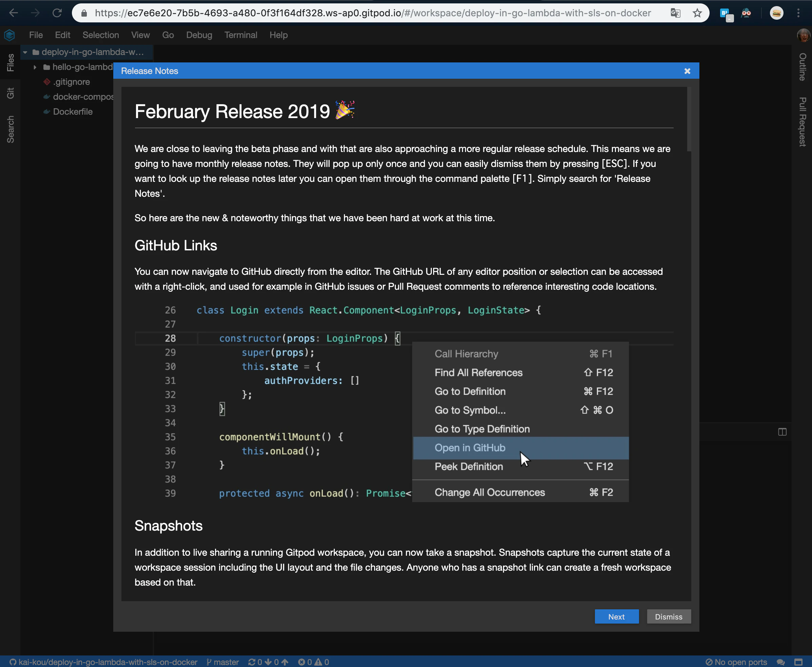Open the View menu

click(140, 35)
